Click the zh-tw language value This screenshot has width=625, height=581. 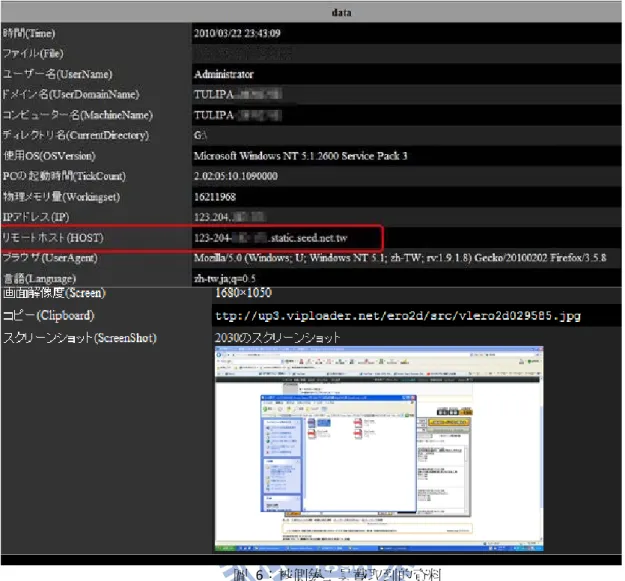point(224,279)
